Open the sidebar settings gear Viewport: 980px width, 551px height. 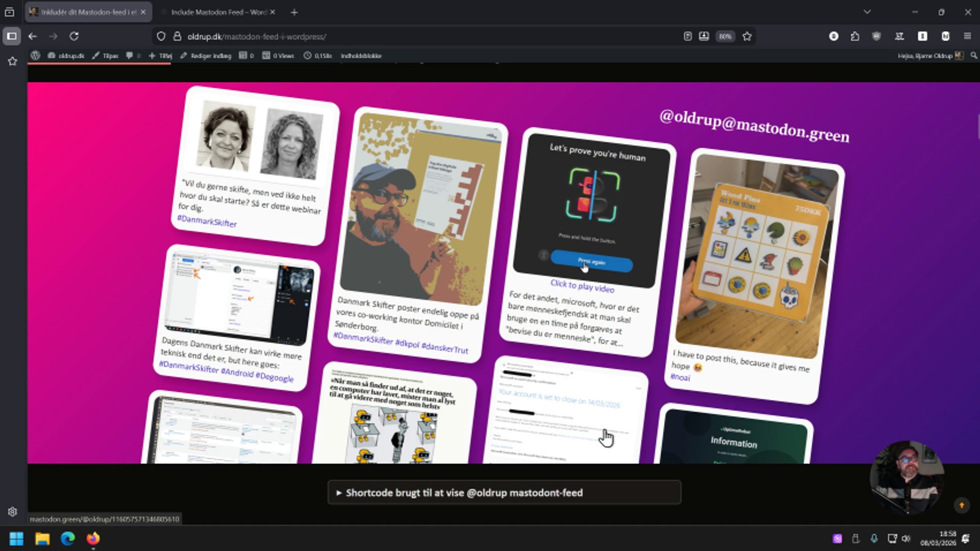(x=13, y=512)
